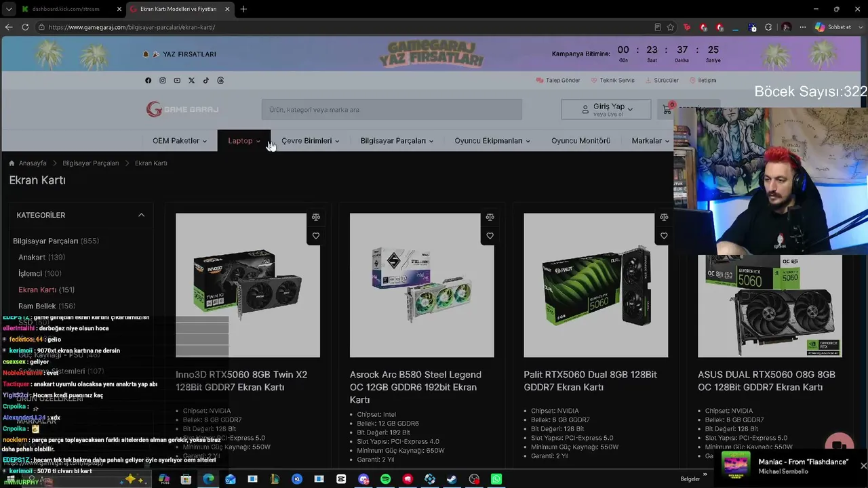Click the Talep Gönder link
The image size is (868, 488).
(558, 81)
